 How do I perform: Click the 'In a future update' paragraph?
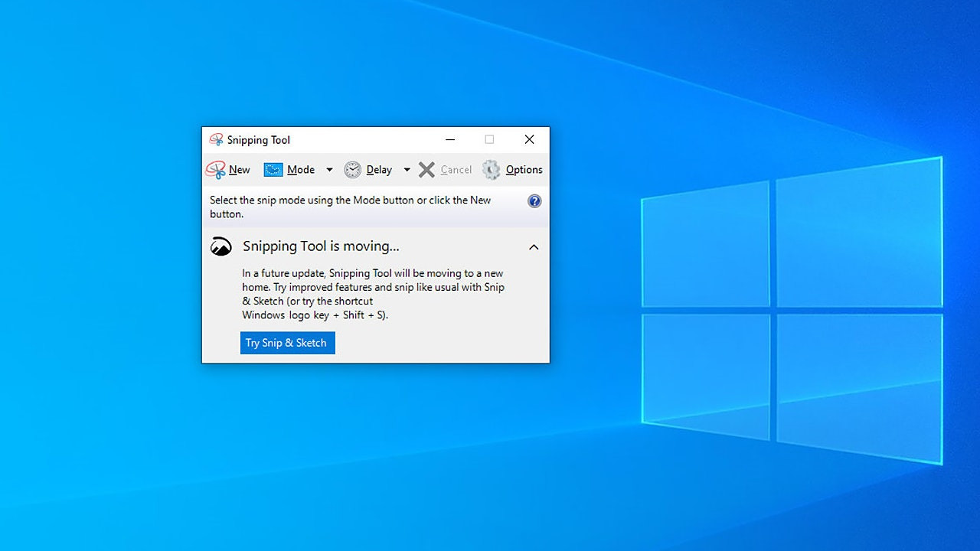(374, 294)
